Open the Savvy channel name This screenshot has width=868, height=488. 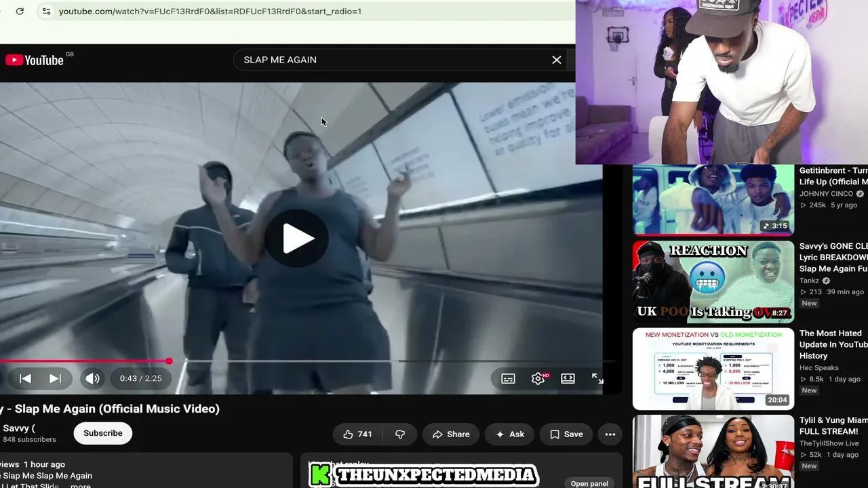click(18, 428)
